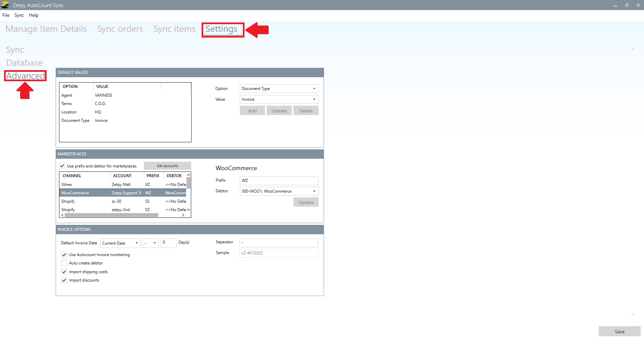Viewport: 644px width, 349px height.
Task: Click settings page scroll down arrow
Action: coord(633,315)
